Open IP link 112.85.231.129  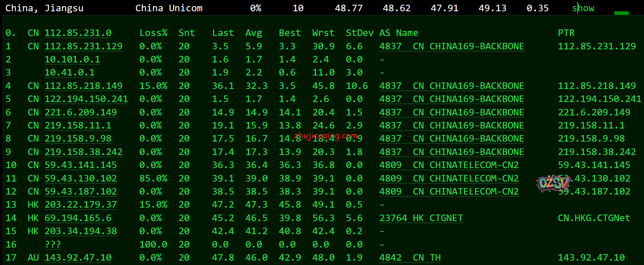click(x=83, y=46)
